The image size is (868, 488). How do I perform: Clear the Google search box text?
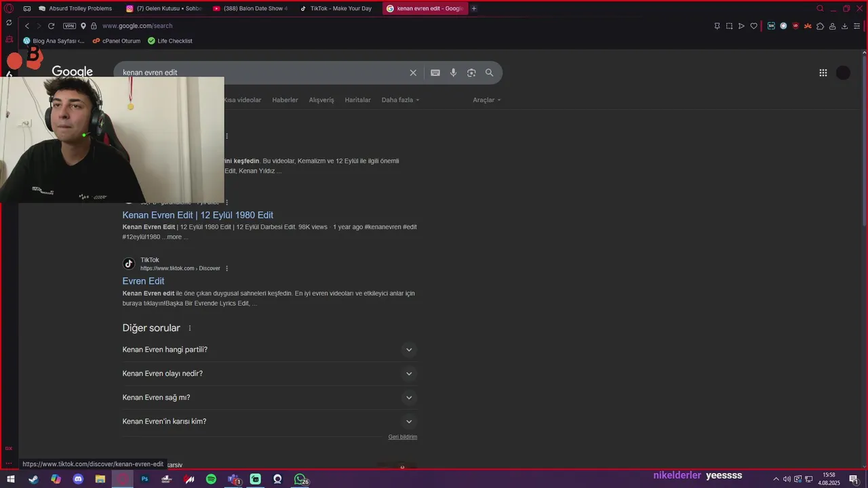(x=413, y=73)
